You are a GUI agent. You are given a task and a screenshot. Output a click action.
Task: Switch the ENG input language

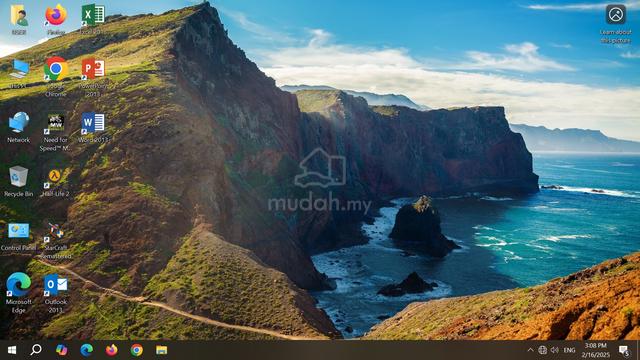pyautogui.click(x=569, y=350)
